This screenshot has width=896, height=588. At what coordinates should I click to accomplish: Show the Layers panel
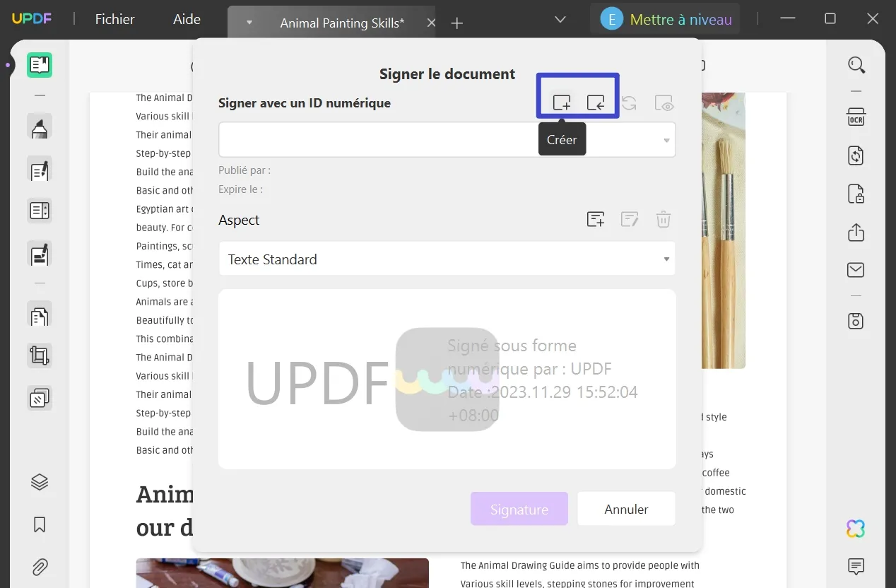[x=40, y=482]
